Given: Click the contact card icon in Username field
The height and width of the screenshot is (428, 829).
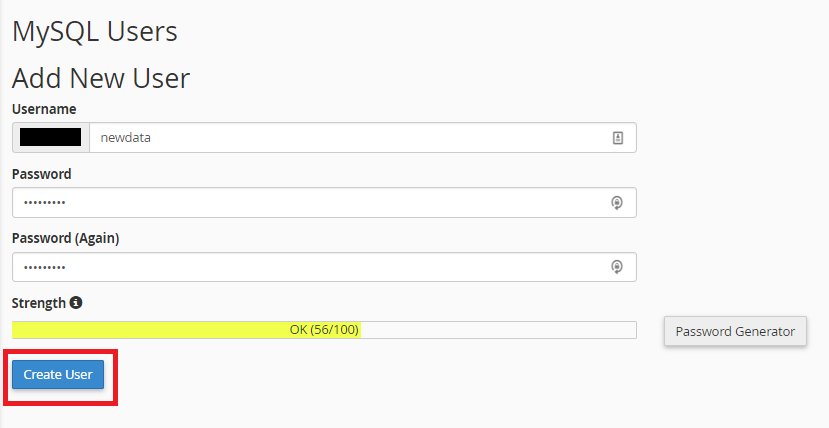Looking at the screenshot, I should [618, 138].
